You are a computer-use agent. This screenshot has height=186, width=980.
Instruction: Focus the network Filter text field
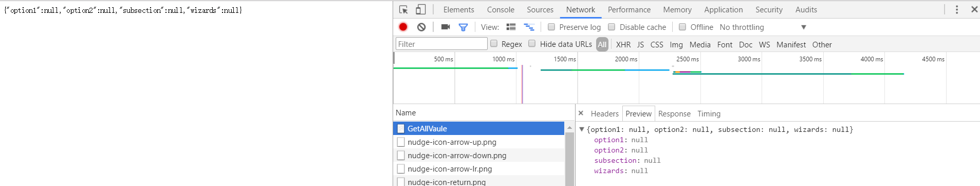441,44
